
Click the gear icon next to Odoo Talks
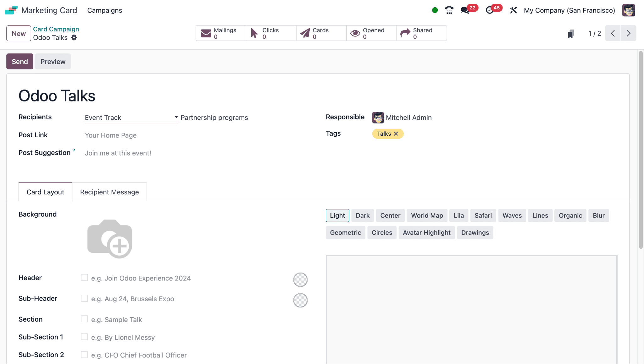point(74,38)
